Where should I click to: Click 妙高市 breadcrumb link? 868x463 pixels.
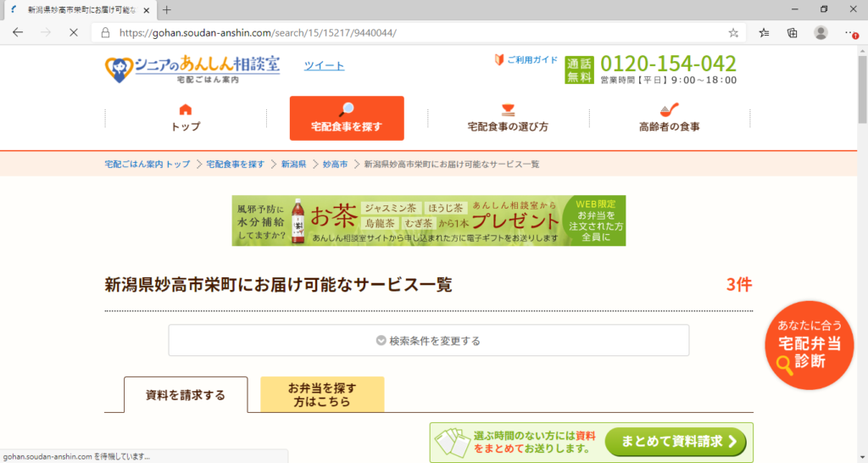tap(335, 164)
